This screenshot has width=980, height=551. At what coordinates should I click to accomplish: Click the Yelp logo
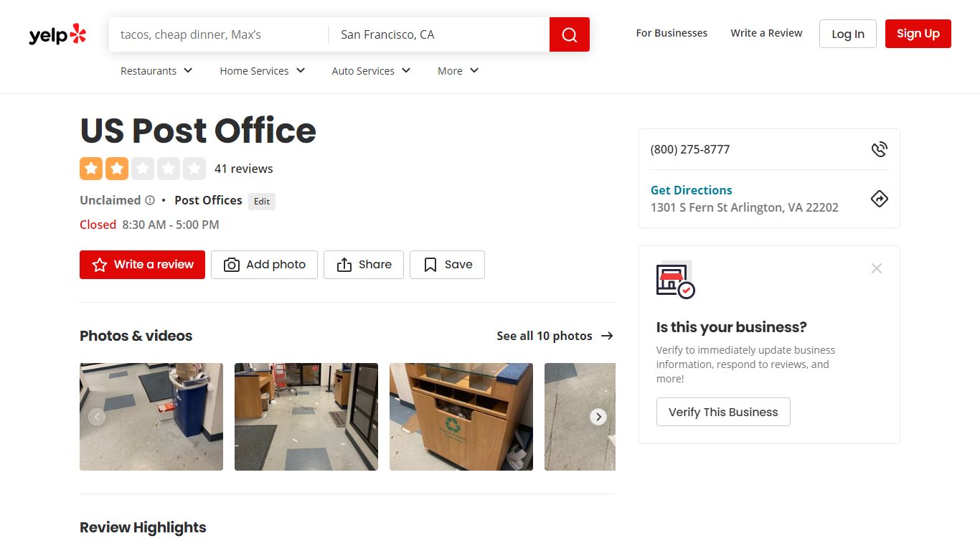57,34
